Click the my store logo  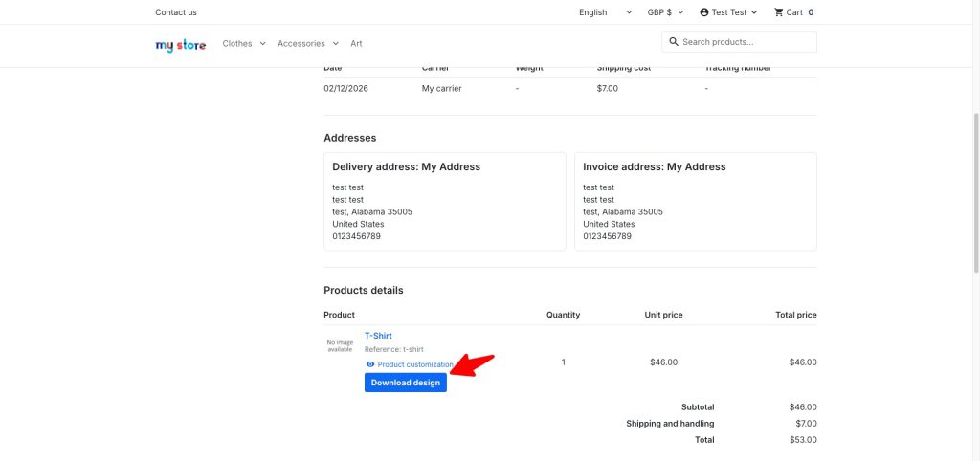pyautogui.click(x=180, y=44)
